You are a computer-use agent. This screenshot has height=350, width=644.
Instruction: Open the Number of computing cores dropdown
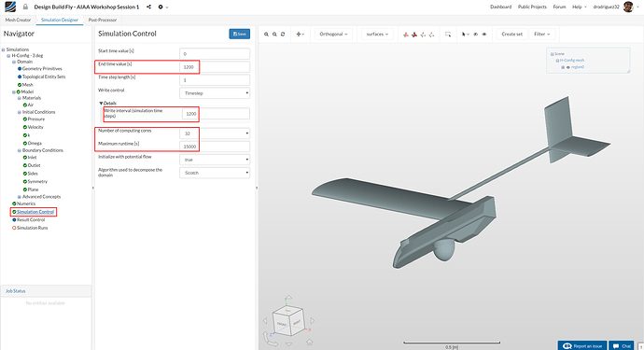pos(215,133)
